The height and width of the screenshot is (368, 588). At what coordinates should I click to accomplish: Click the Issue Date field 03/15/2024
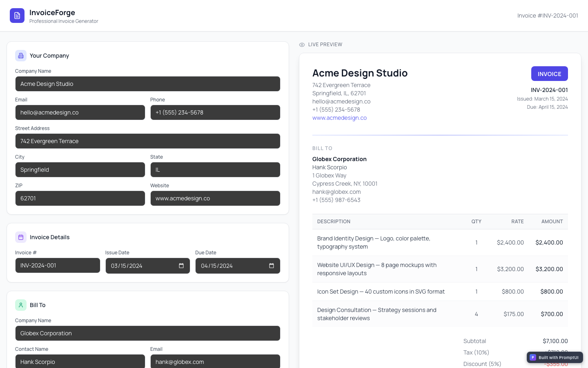(x=148, y=266)
